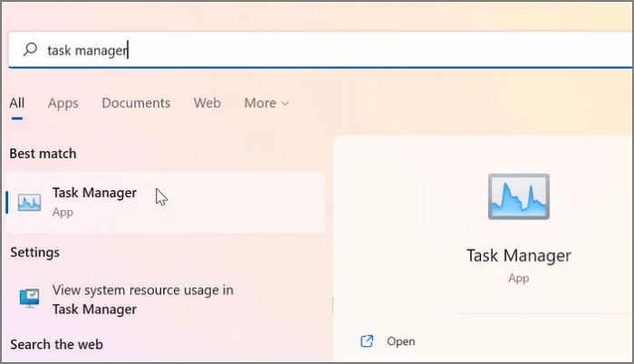Switch to the Web tab

207,103
